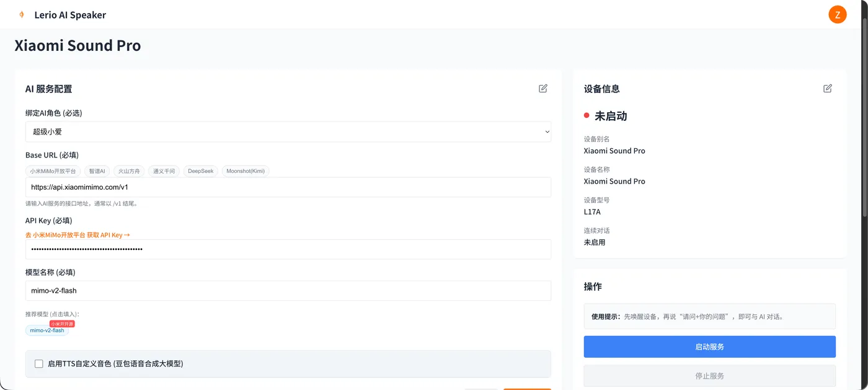Click the Lerio AI Speaker logo icon
The height and width of the screenshot is (390, 868).
pyautogui.click(x=22, y=14)
